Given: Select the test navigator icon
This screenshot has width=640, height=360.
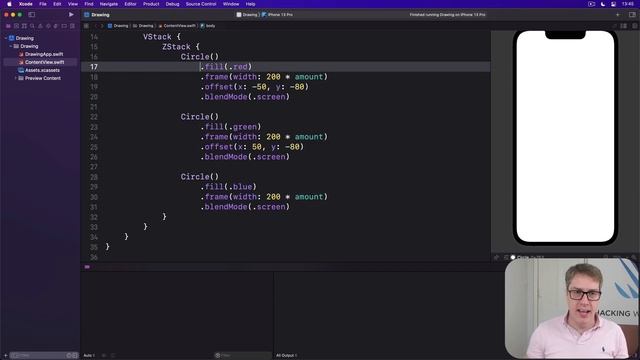Looking at the screenshot, I should coord(48,26).
